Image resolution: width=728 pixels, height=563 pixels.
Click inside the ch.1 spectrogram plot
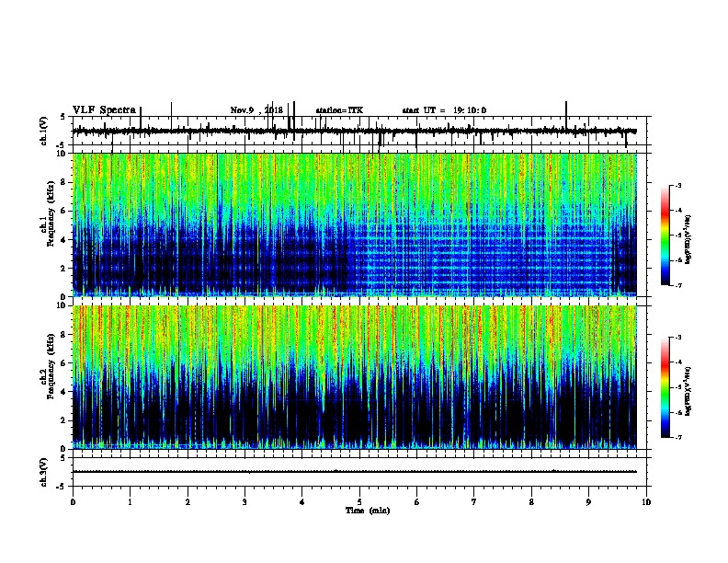[354, 224]
